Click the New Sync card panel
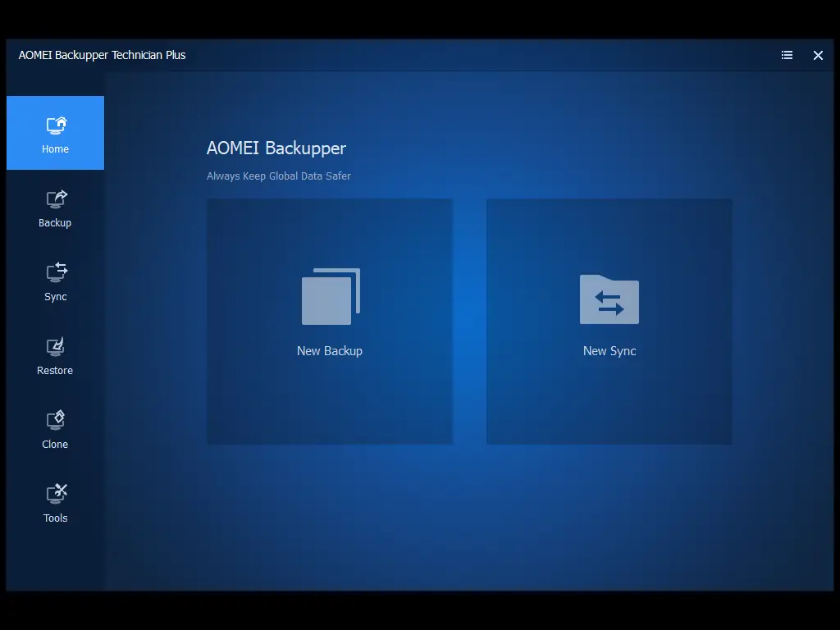This screenshot has width=840, height=630. tap(609, 321)
